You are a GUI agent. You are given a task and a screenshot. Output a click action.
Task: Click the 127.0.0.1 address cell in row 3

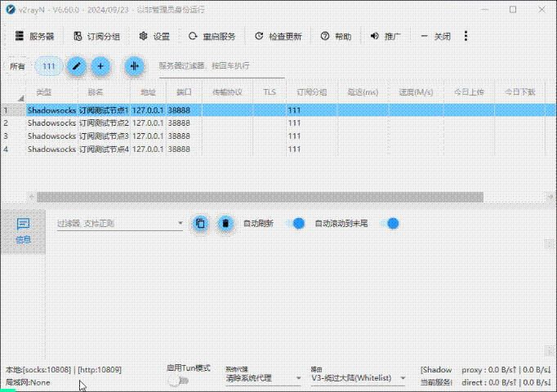(x=148, y=136)
